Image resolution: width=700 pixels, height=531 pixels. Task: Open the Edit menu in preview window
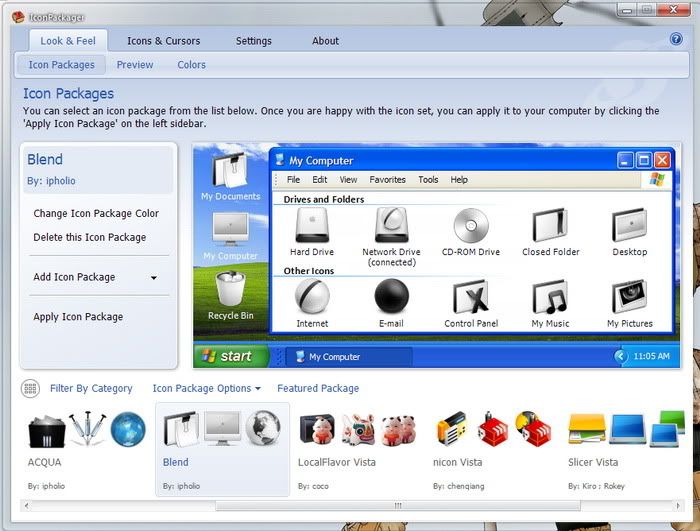pos(320,180)
